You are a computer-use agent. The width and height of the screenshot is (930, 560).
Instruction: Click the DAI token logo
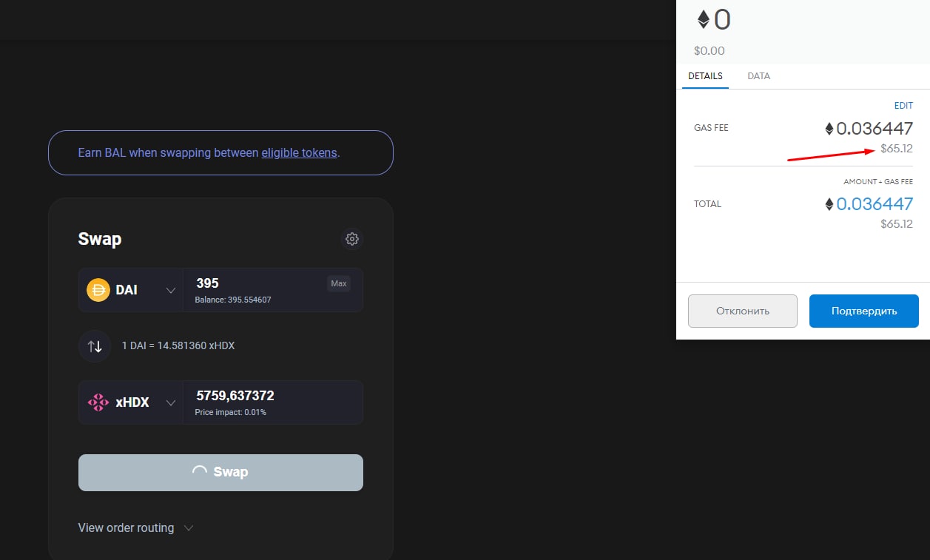(x=98, y=290)
